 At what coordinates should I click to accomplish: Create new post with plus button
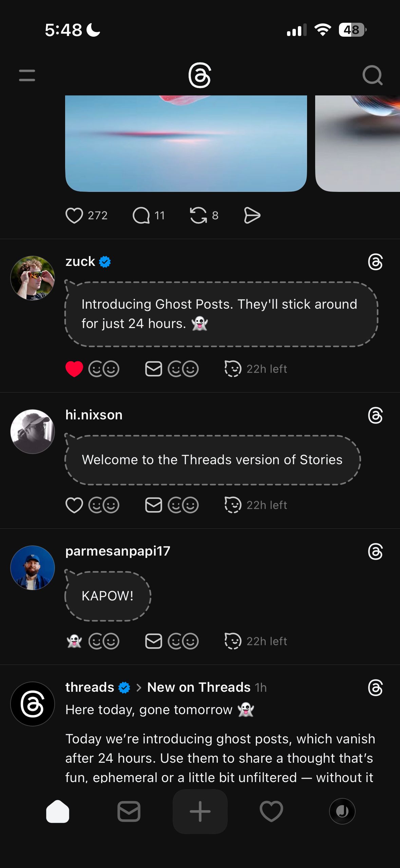click(200, 811)
